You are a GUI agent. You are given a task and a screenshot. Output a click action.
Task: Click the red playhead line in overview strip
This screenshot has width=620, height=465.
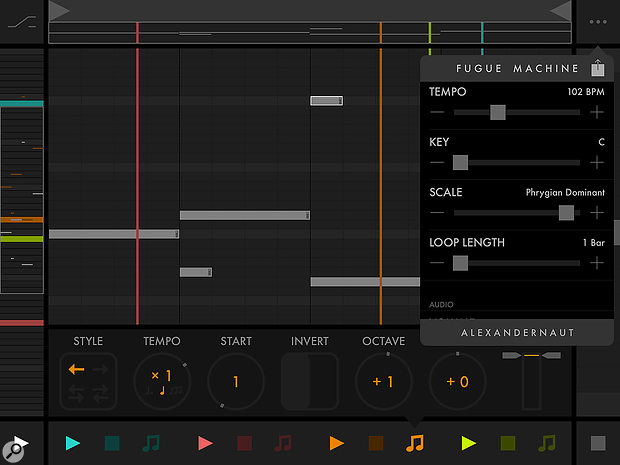click(137, 32)
